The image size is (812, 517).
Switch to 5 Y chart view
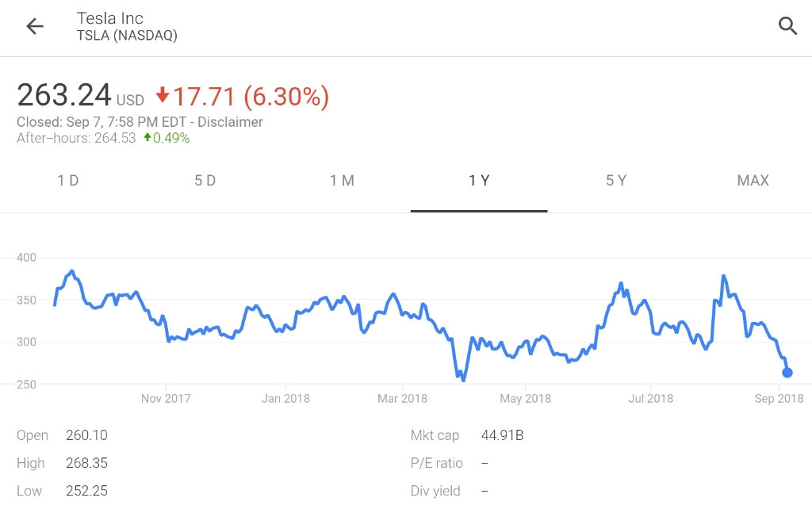pos(616,181)
